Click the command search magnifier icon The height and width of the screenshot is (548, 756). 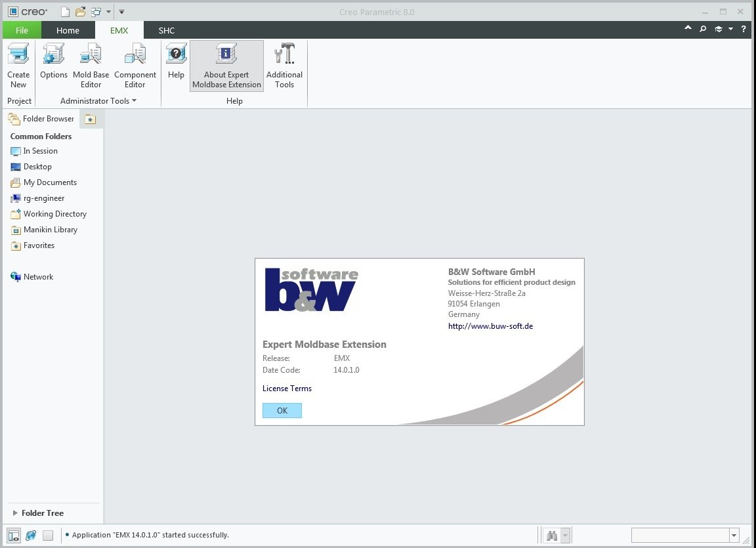pyautogui.click(x=703, y=29)
